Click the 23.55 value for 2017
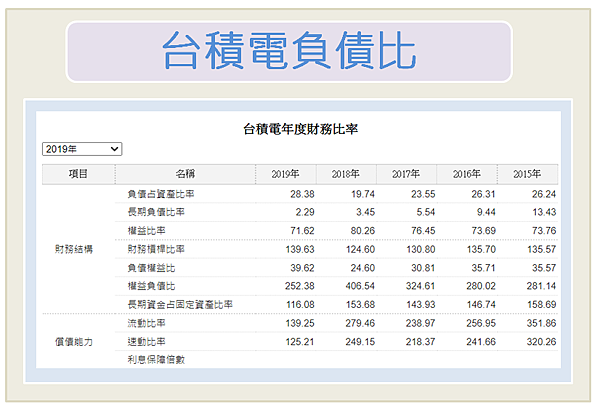This screenshot has width=600, height=409. tap(423, 194)
